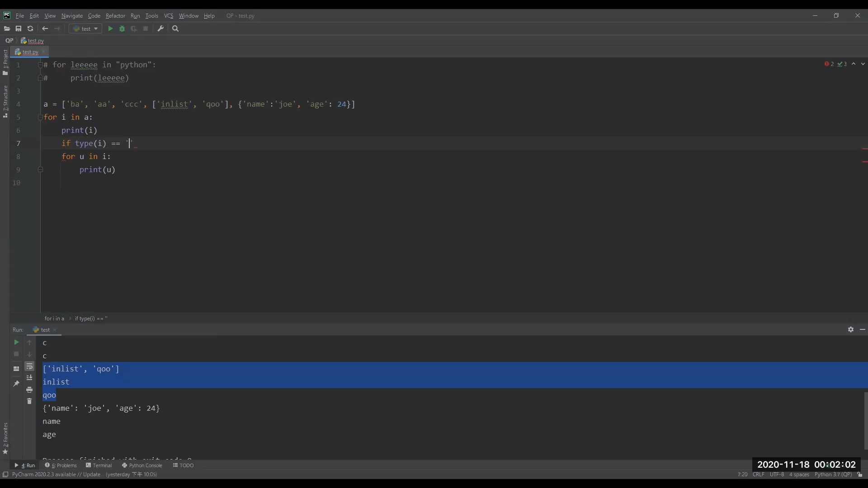Open the 'test' run configuration dropdown

85,28
